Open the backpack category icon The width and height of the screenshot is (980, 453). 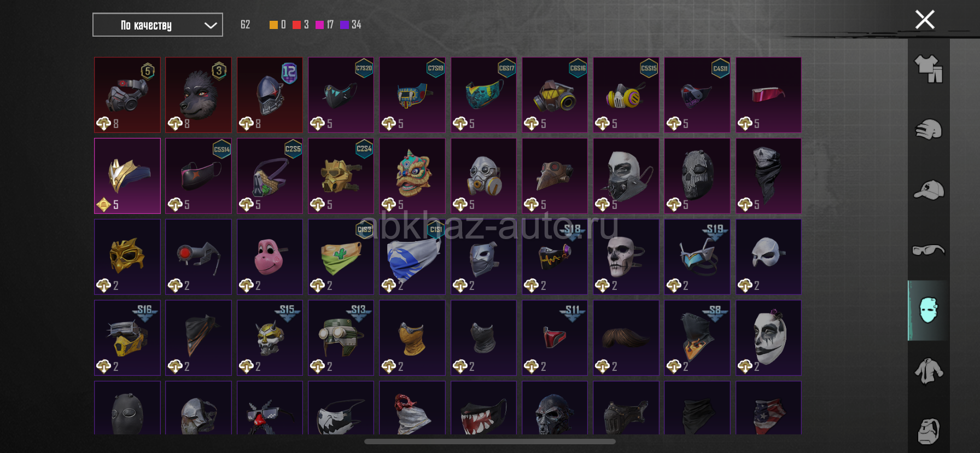(x=929, y=431)
